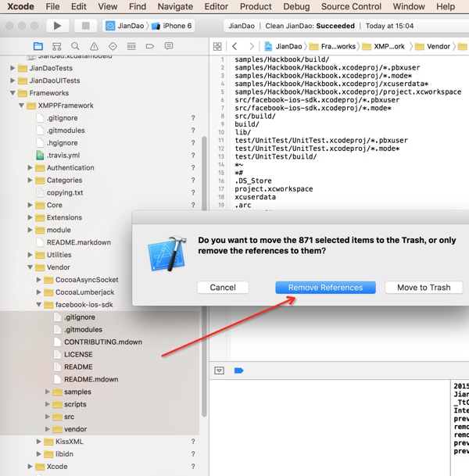Collapse the XMPPFramework folder

pyautogui.click(x=21, y=106)
